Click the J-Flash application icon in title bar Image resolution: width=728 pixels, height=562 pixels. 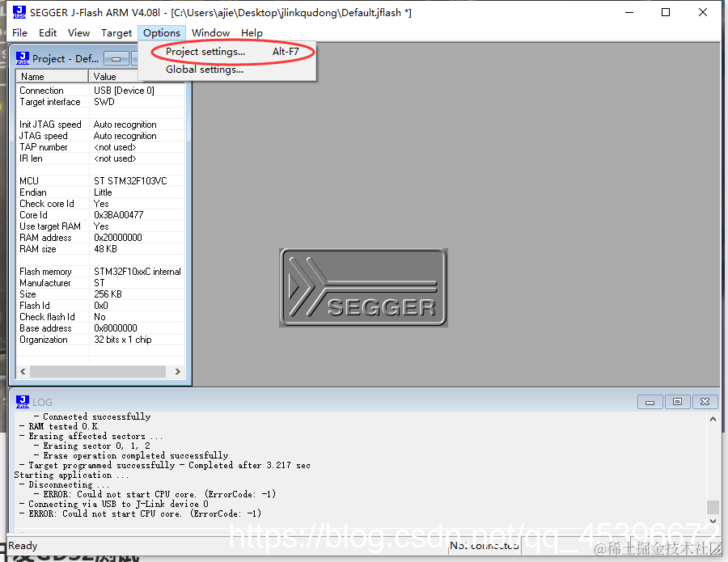point(19,12)
